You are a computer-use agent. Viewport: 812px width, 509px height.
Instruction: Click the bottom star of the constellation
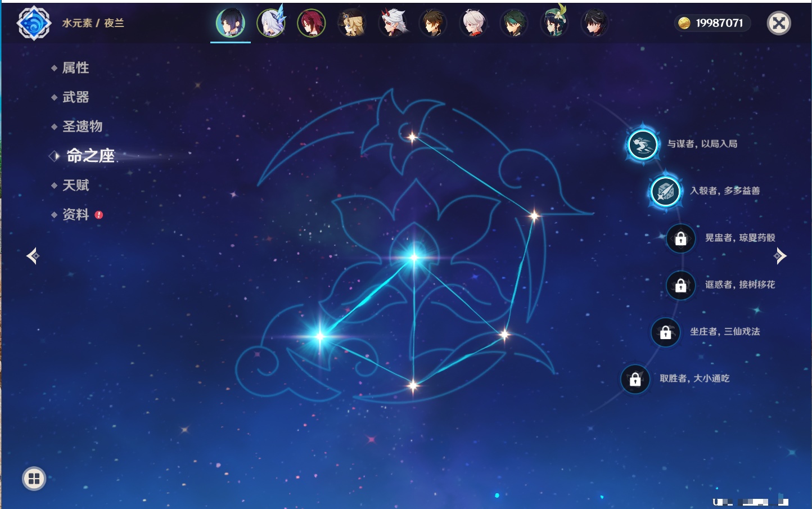point(413,385)
